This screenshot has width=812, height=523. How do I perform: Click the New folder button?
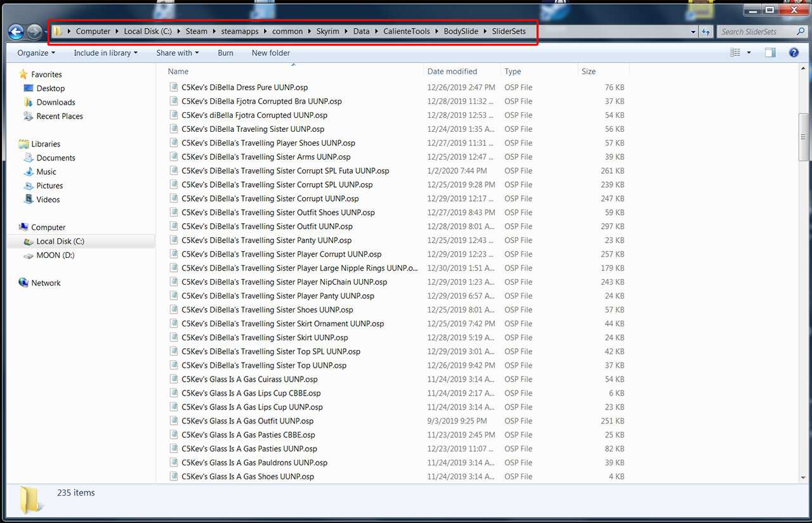tap(271, 53)
